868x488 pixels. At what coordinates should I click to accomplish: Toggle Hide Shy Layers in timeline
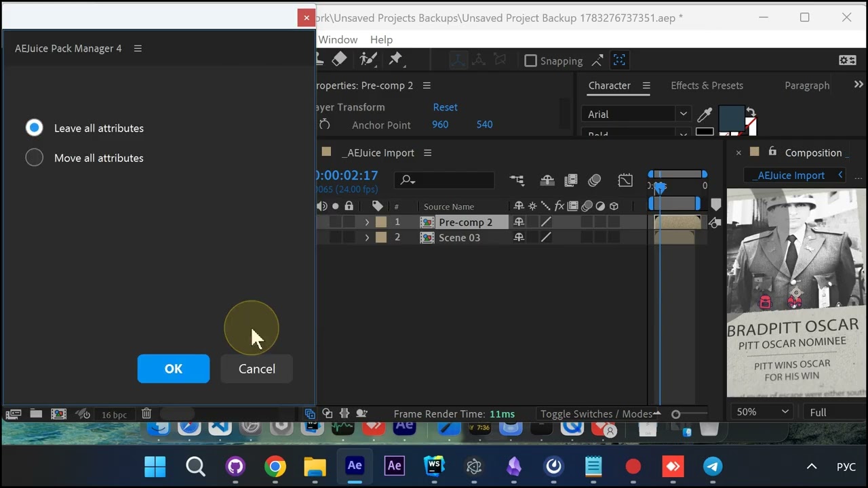(x=547, y=180)
